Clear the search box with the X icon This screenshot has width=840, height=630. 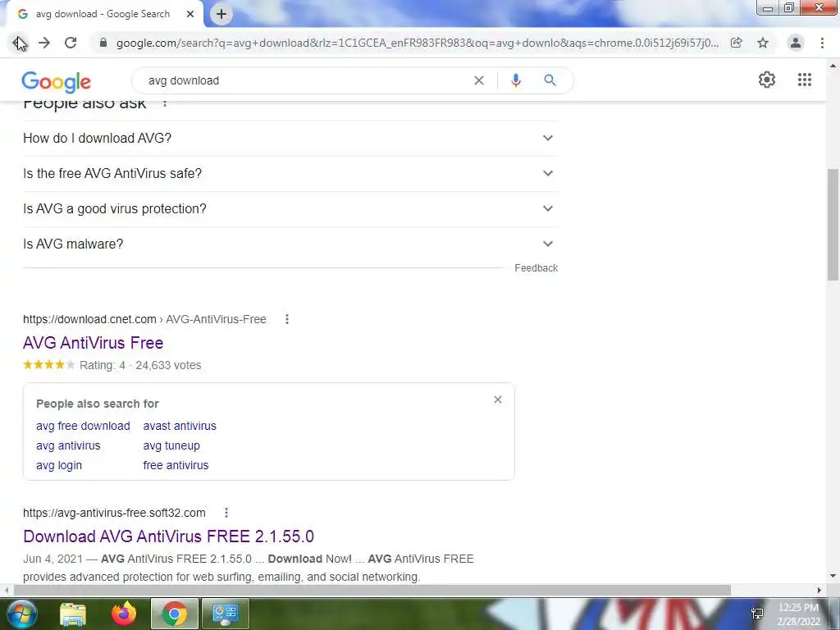point(479,80)
